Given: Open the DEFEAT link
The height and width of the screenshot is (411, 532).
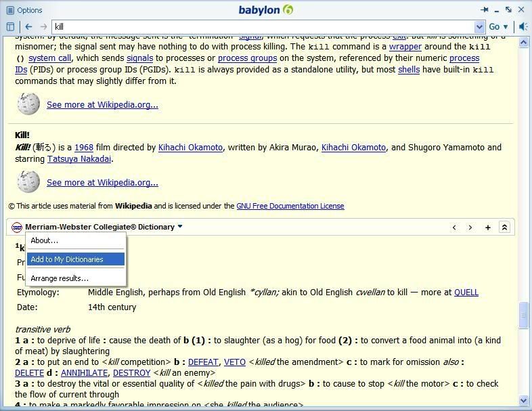Looking at the screenshot, I should click(203, 362).
